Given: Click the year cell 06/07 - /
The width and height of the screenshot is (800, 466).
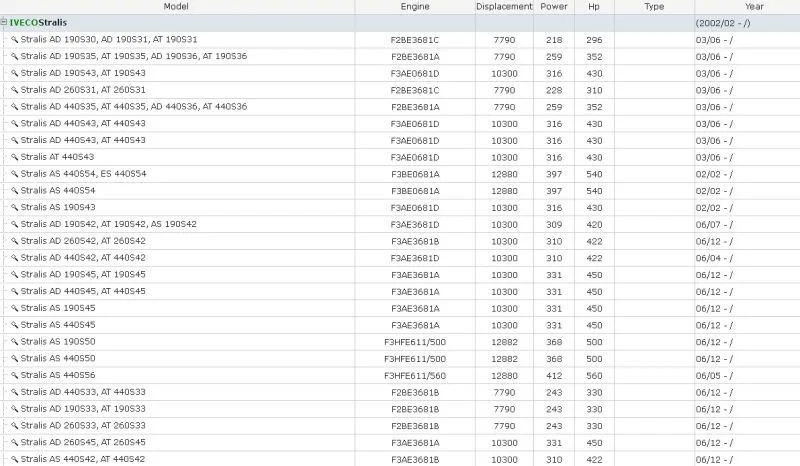Looking at the screenshot, I should [x=714, y=225].
